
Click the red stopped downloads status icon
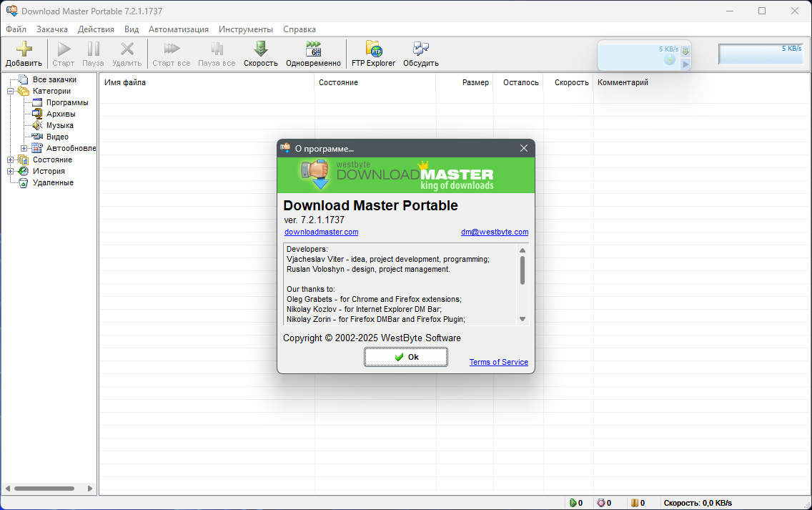tap(600, 503)
